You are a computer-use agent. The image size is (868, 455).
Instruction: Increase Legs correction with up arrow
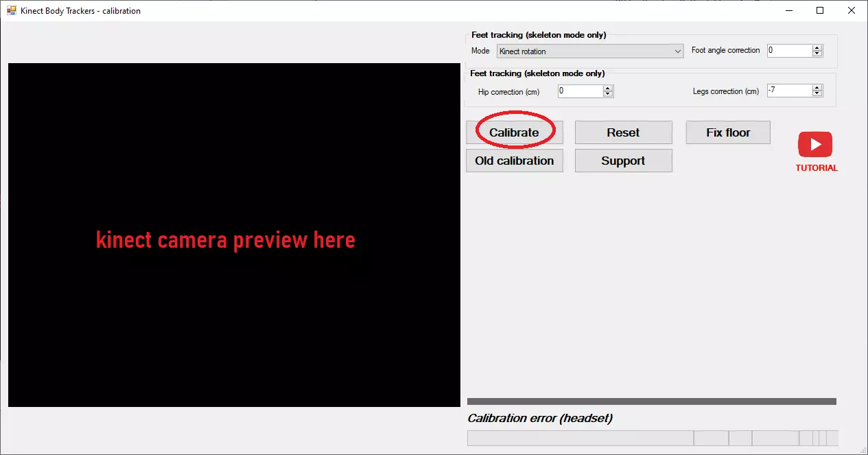pyautogui.click(x=817, y=88)
